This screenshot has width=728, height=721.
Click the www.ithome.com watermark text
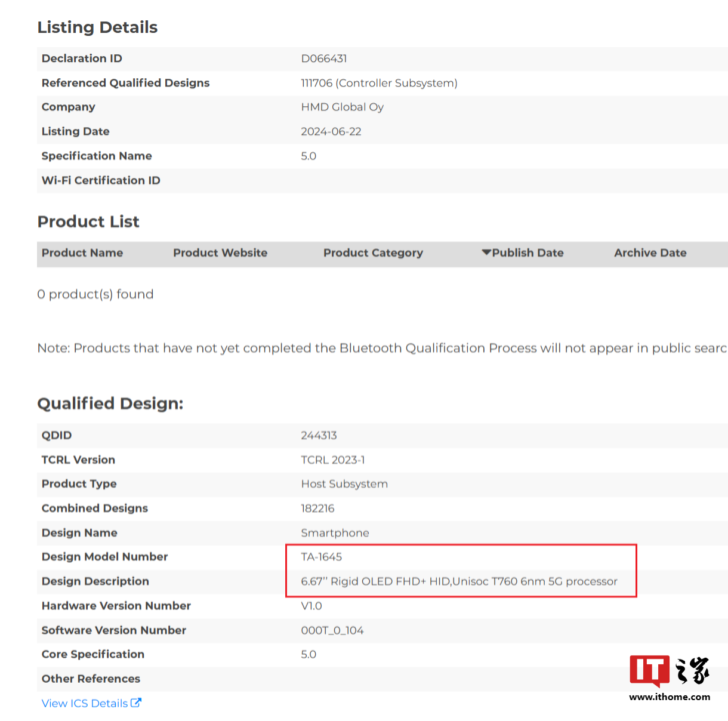670,697
